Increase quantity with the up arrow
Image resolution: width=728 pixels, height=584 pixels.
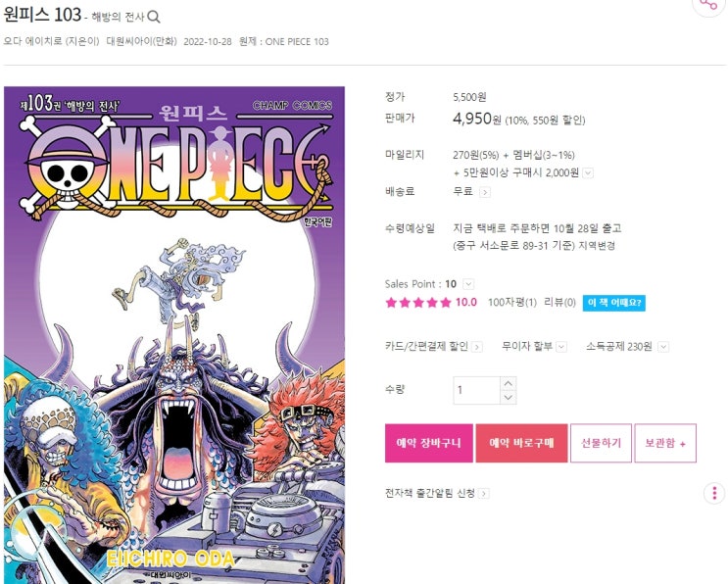click(x=509, y=383)
